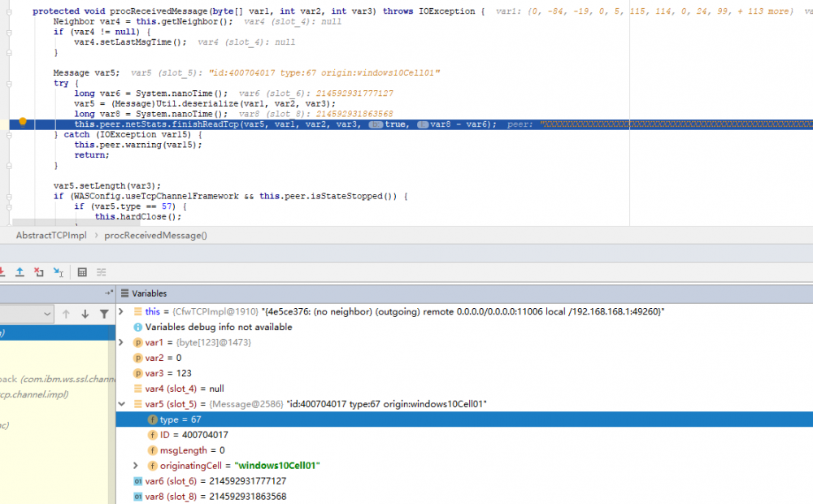Image resolution: width=813 pixels, height=504 pixels.
Task: Collapse the var5 Message variable
Action: click(121, 403)
